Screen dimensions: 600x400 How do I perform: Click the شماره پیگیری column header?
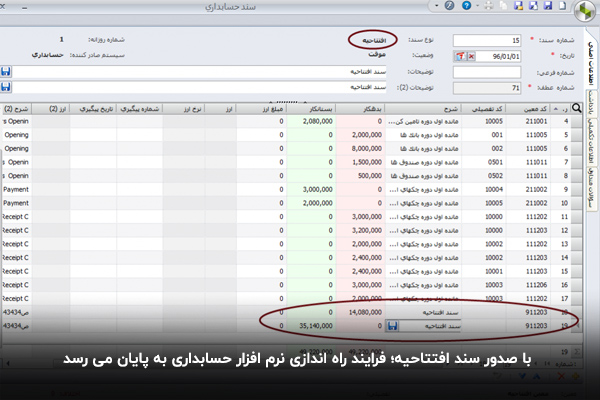click(x=139, y=109)
